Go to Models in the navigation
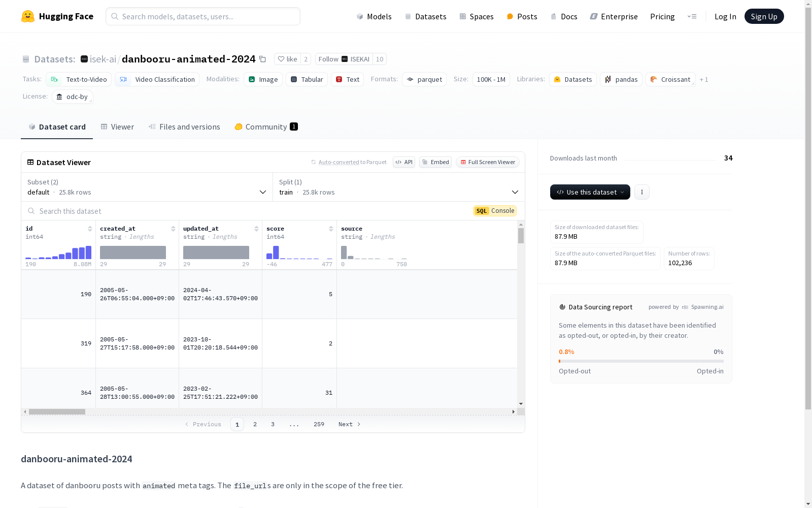Screen dimensions: 812x508 click(374, 16)
